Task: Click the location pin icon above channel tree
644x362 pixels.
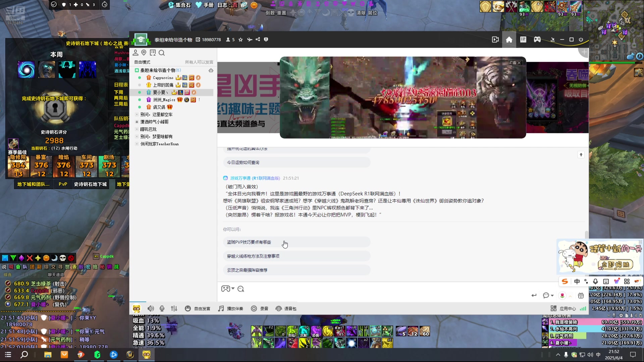Action: [x=144, y=53]
